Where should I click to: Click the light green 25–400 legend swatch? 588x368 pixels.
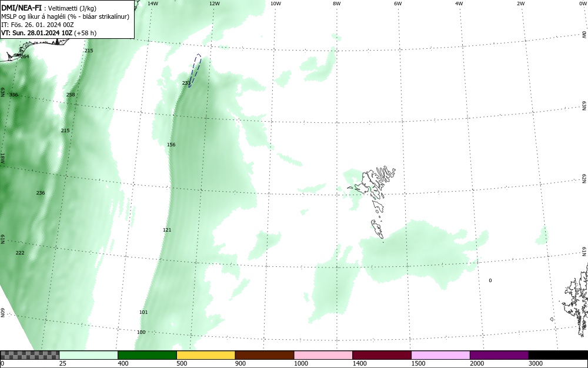(x=89, y=355)
